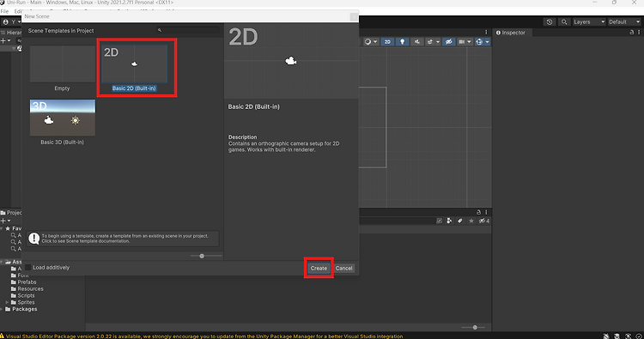
Task: Select the Packages folder in Project tree
Action: (24, 309)
